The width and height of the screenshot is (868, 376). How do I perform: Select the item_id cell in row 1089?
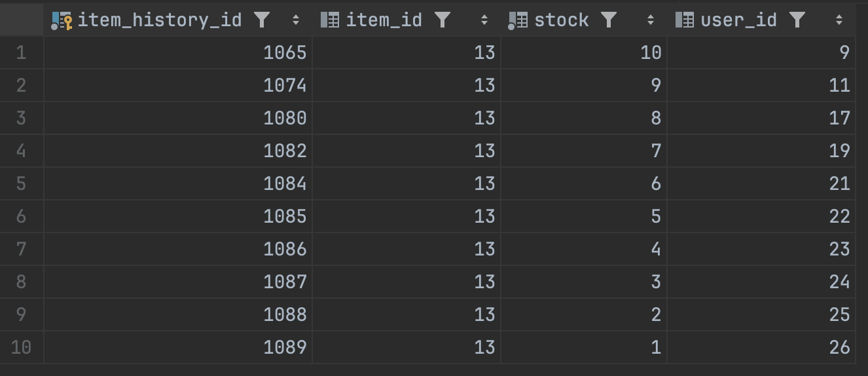coord(407,347)
